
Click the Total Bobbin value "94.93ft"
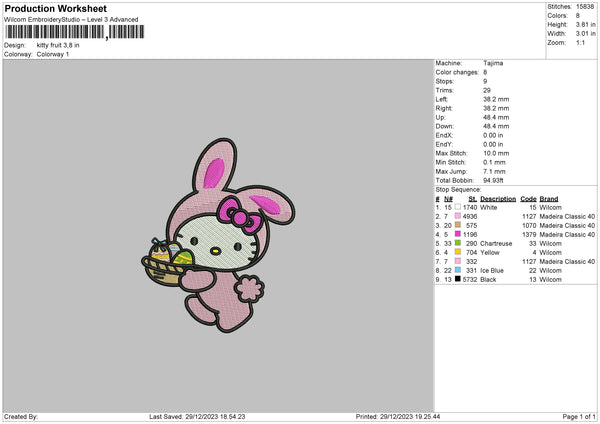[x=493, y=180]
